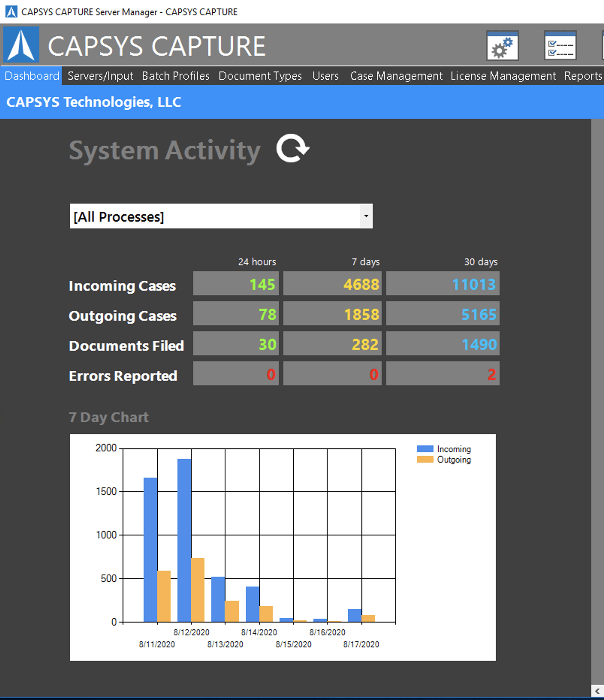Image resolution: width=604 pixels, height=700 pixels.
Task: Click the 8/14/2020 chart axis label
Action: 259,632
